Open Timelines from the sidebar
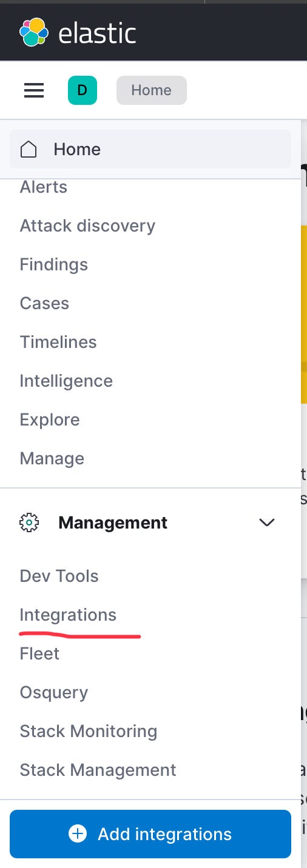 pyautogui.click(x=58, y=342)
